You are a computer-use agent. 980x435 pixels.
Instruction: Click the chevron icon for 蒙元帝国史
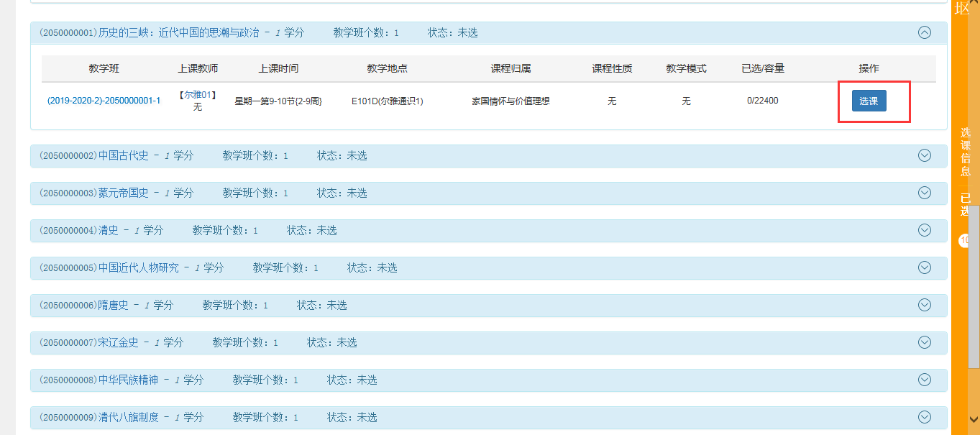coord(925,193)
